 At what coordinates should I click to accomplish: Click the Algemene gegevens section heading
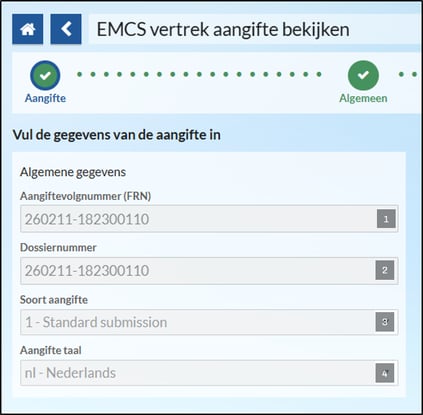(x=73, y=172)
